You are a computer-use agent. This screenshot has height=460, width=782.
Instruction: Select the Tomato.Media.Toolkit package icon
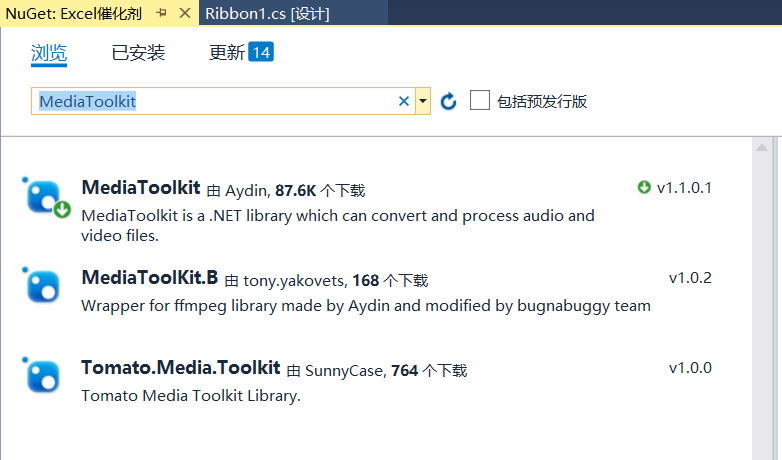[x=42, y=376]
